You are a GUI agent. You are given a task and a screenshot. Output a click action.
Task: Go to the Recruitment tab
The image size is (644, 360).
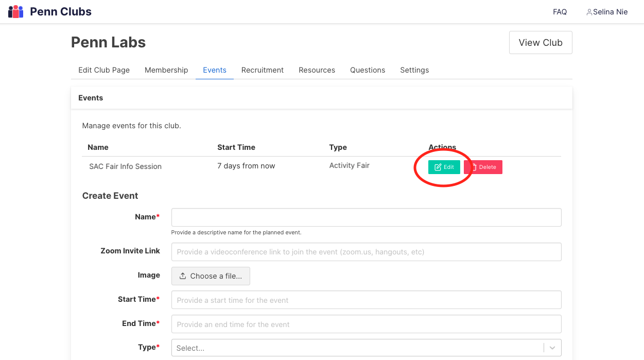263,70
